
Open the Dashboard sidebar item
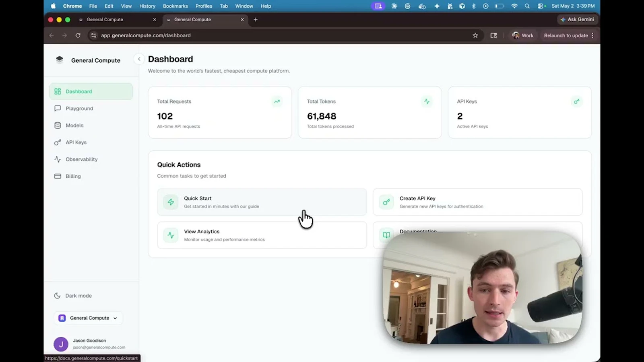tap(91, 91)
